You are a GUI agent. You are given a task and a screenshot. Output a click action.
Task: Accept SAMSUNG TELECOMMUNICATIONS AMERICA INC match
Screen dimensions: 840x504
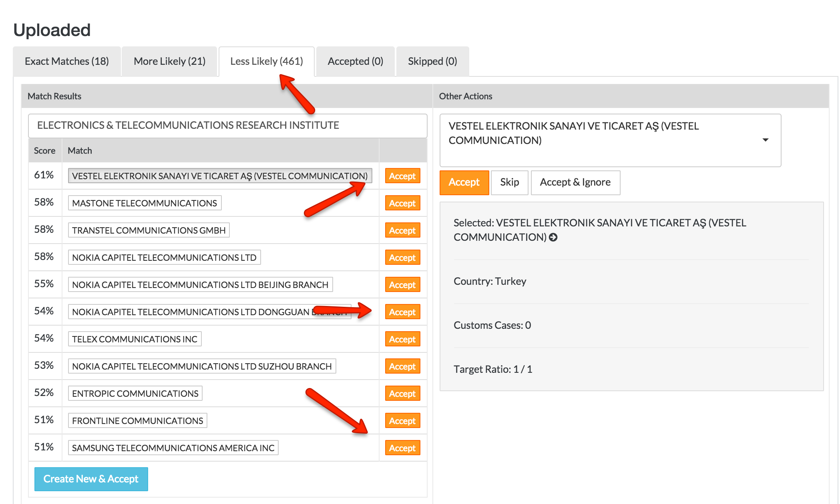(x=402, y=448)
